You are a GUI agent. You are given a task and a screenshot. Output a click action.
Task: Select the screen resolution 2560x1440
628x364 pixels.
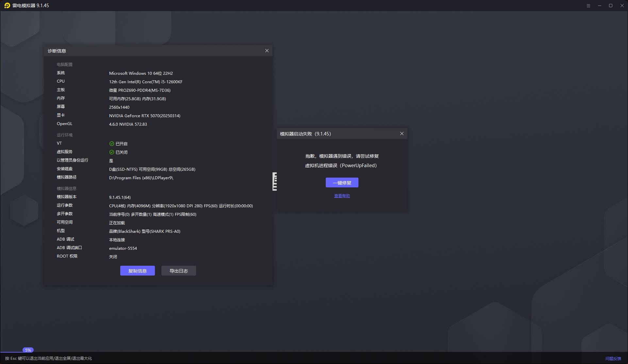pos(119,107)
